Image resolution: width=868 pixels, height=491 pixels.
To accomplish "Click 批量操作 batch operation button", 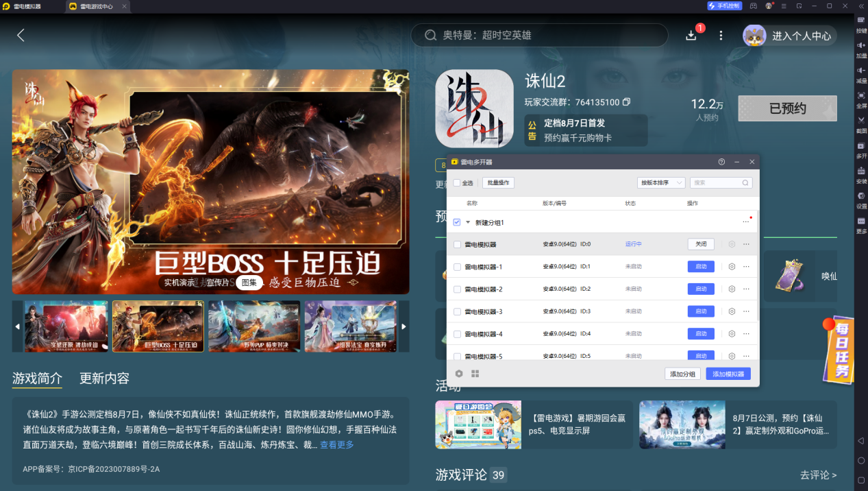I will 498,183.
